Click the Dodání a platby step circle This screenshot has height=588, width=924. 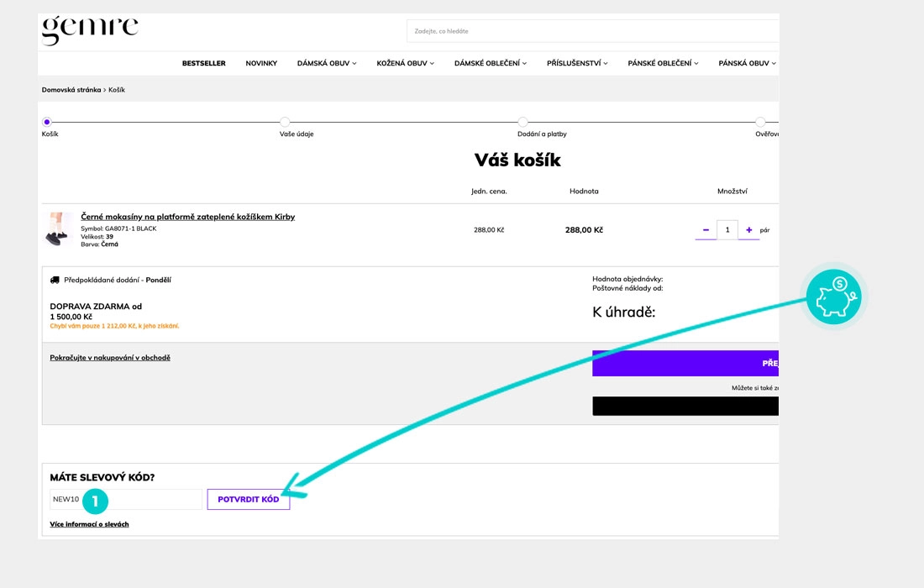pyautogui.click(x=523, y=120)
